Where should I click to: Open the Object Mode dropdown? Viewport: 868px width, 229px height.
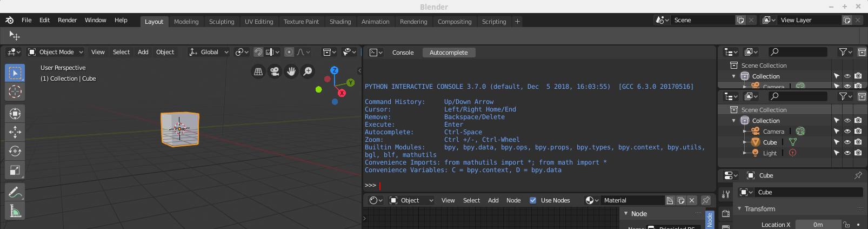click(x=56, y=52)
